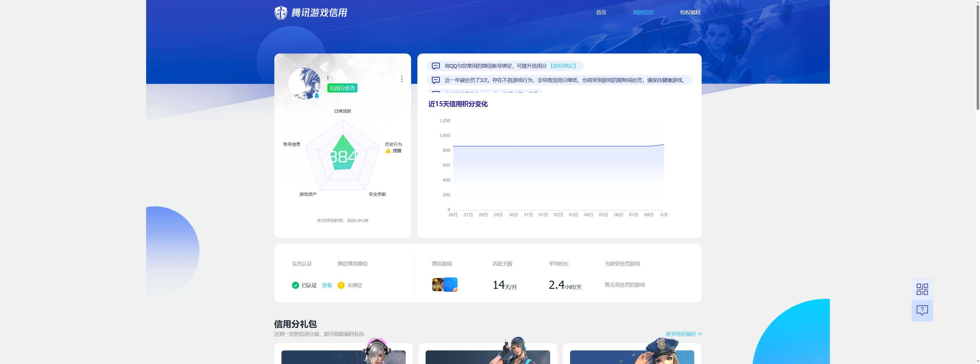Click the 26日 label on chart axis

tap(453, 215)
